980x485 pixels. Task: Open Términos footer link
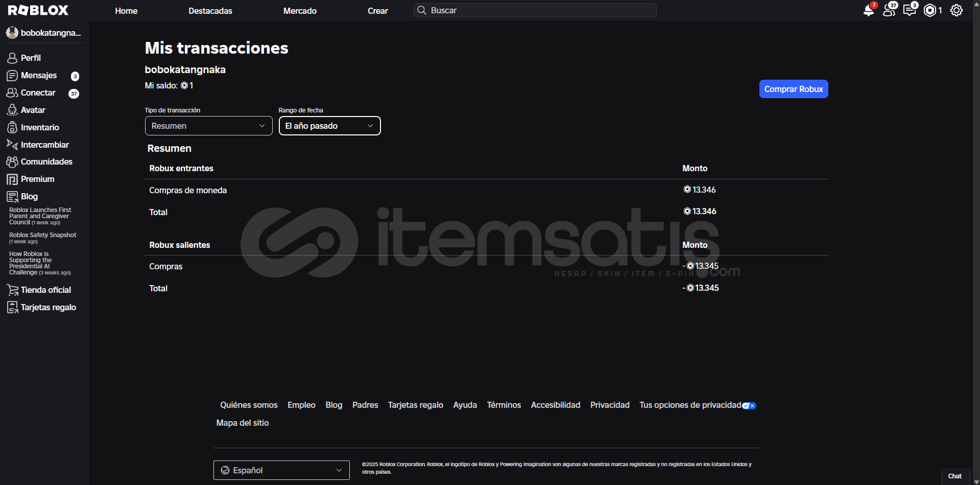coord(504,405)
